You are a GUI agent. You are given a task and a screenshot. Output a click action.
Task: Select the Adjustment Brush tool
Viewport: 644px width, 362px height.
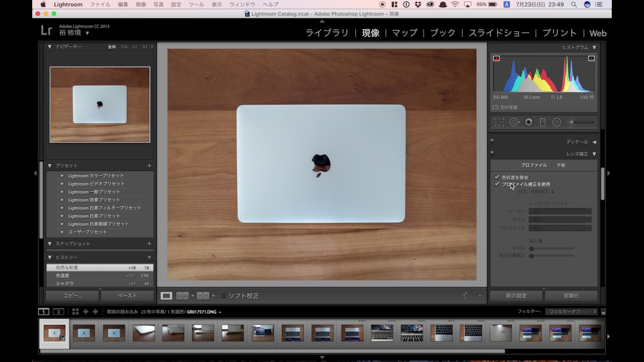pyautogui.click(x=581, y=122)
